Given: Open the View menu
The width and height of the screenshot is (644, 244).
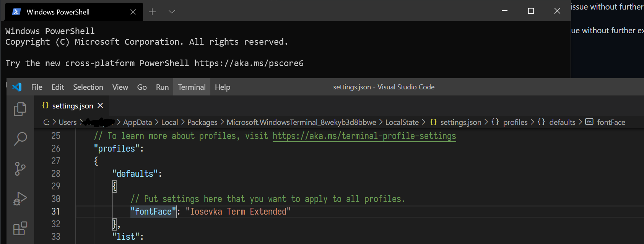Looking at the screenshot, I should pos(120,87).
